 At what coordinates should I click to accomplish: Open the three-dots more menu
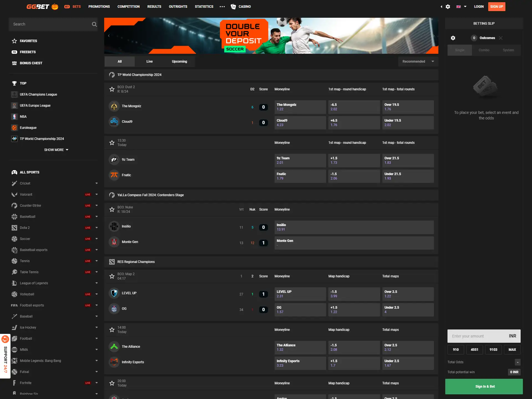point(222,7)
